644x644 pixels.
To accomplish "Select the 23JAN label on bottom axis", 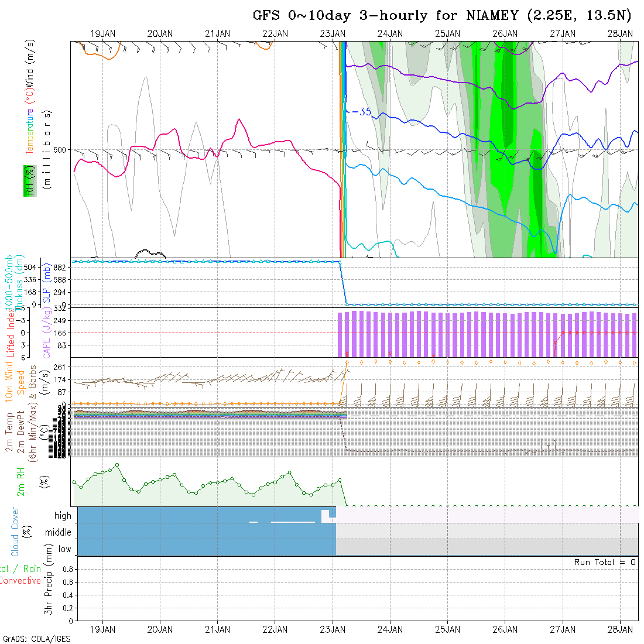I will point(333,629).
